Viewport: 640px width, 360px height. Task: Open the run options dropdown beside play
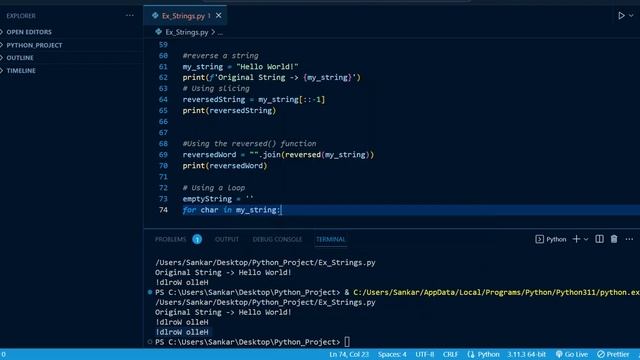point(631,16)
